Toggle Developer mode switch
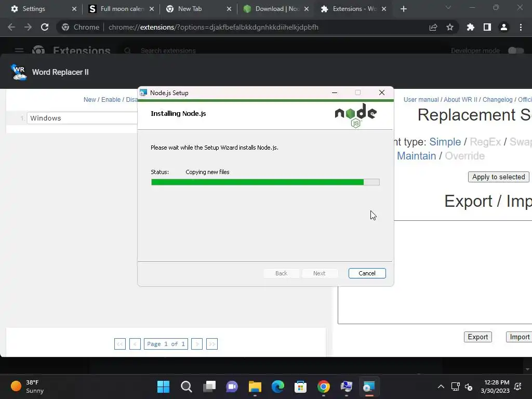 click(x=516, y=50)
